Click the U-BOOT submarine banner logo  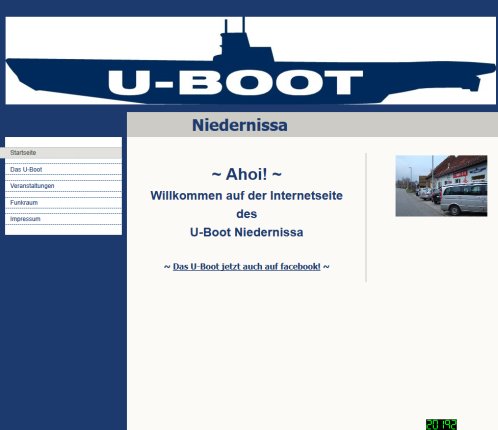click(251, 61)
